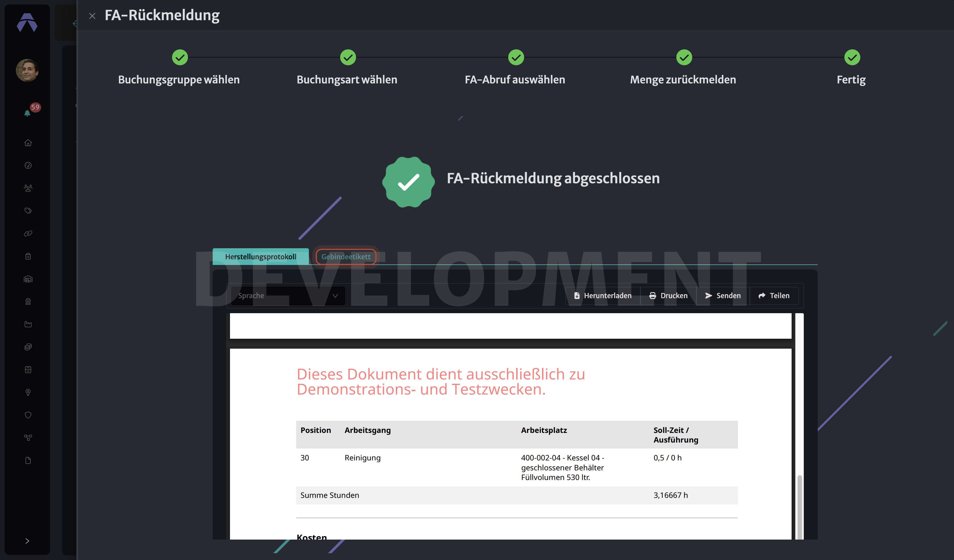954x560 pixels.
Task: Open the shield icon in sidebar
Action: (x=28, y=415)
